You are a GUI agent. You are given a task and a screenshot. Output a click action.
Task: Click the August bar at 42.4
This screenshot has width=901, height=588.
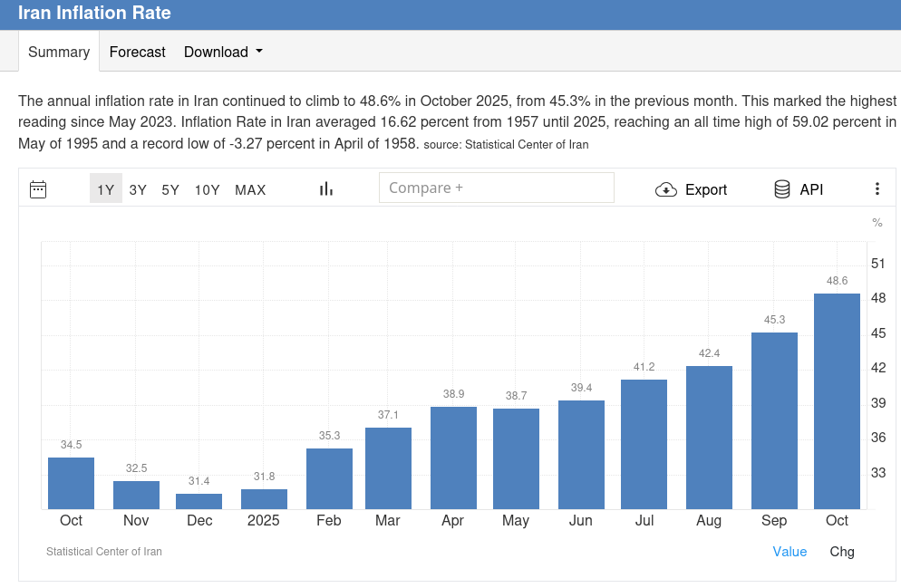[709, 438]
